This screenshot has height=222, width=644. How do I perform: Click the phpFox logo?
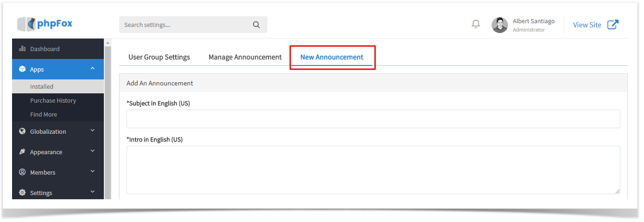click(45, 24)
